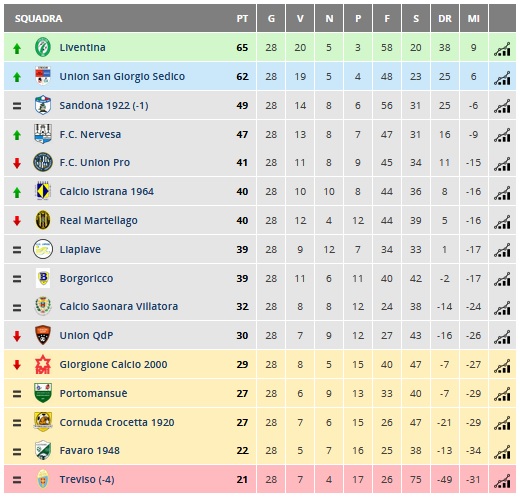Viewport: 520px width, 498px height.
Task: Sort by the MI column header
Action: click(474, 18)
